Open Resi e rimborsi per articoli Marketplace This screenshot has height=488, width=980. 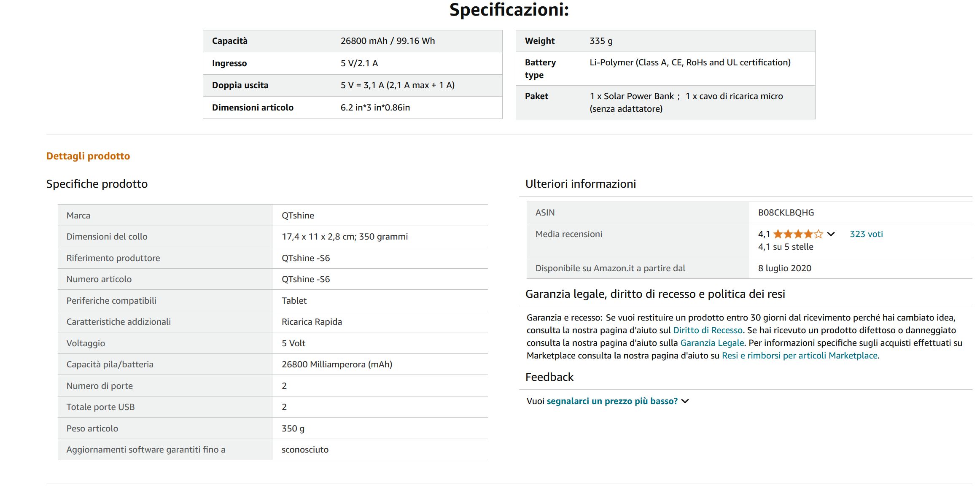click(x=799, y=356)
